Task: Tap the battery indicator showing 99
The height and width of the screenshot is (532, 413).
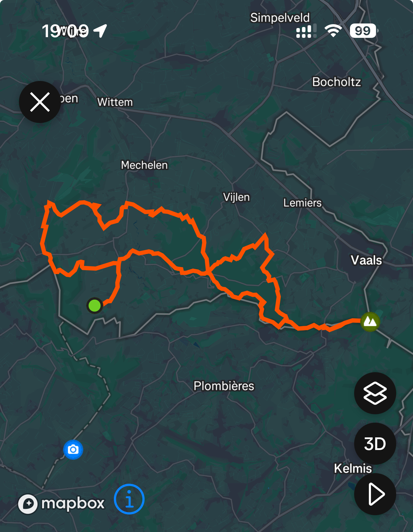Action: coord(363,31)
